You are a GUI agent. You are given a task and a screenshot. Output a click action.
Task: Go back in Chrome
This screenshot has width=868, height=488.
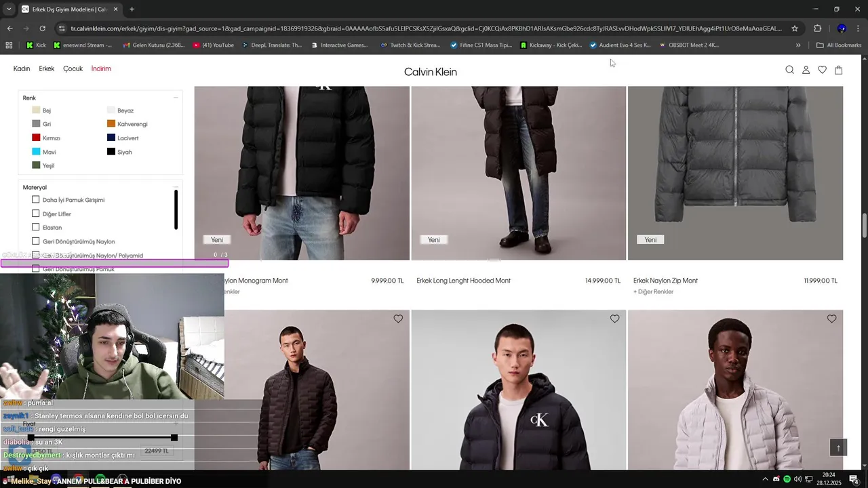pyautogui.click(x=9, y=28)
